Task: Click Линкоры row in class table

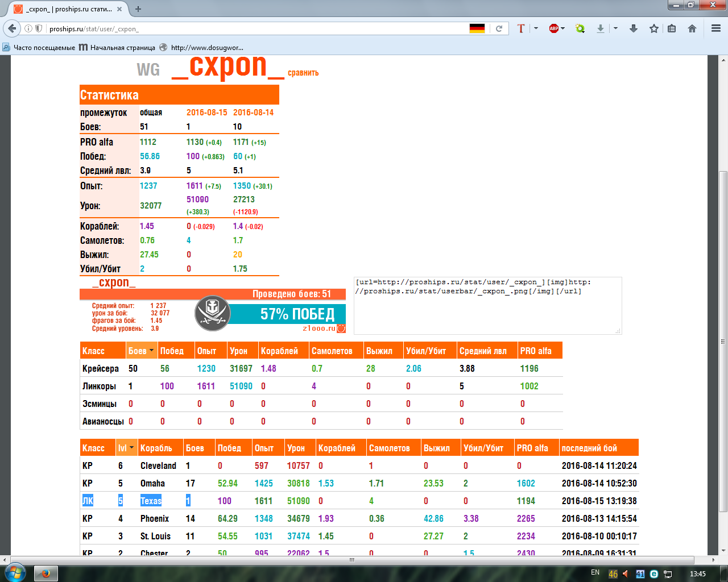Action: (321, 386)
